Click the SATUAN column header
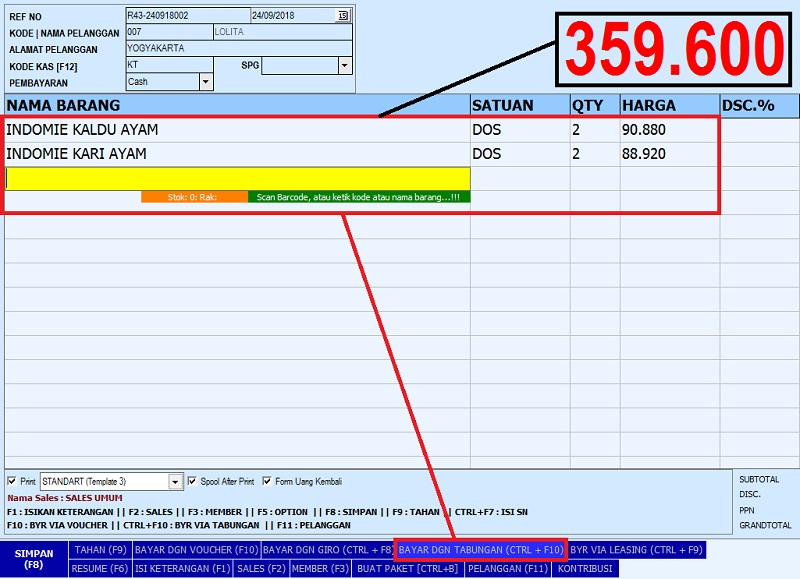This screenshot has width=800, height=579. pos(520,106)
